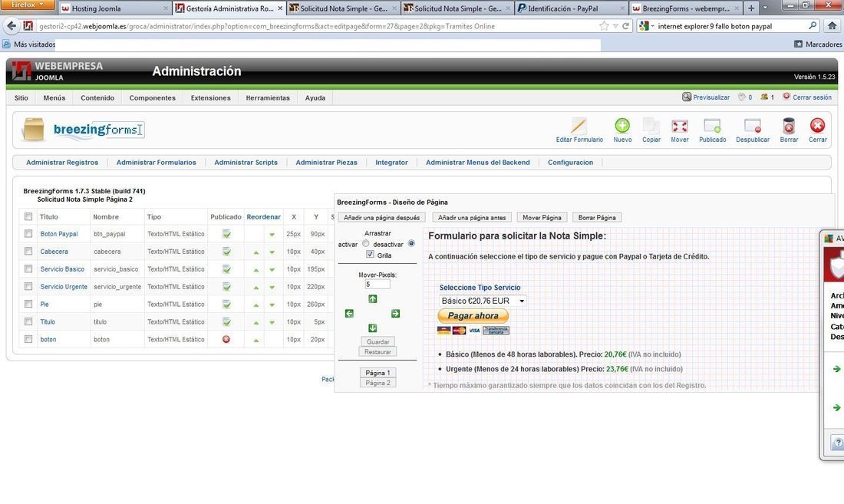Move Boton Paypal row down in order
The width and height of the screenshot is (844, 504).
[272, 235]
